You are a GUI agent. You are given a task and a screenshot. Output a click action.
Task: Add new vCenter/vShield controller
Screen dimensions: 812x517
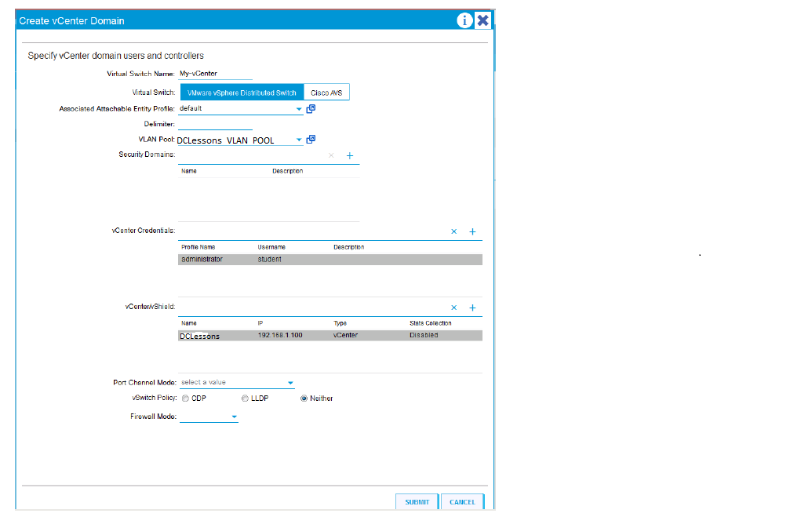coord(472,308)
